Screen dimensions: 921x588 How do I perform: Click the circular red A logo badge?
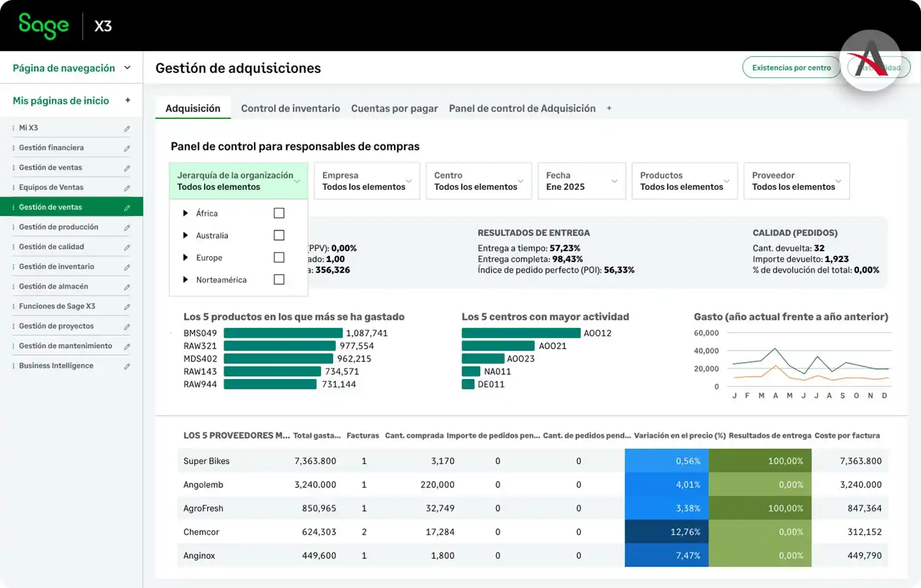pos(870,60)
